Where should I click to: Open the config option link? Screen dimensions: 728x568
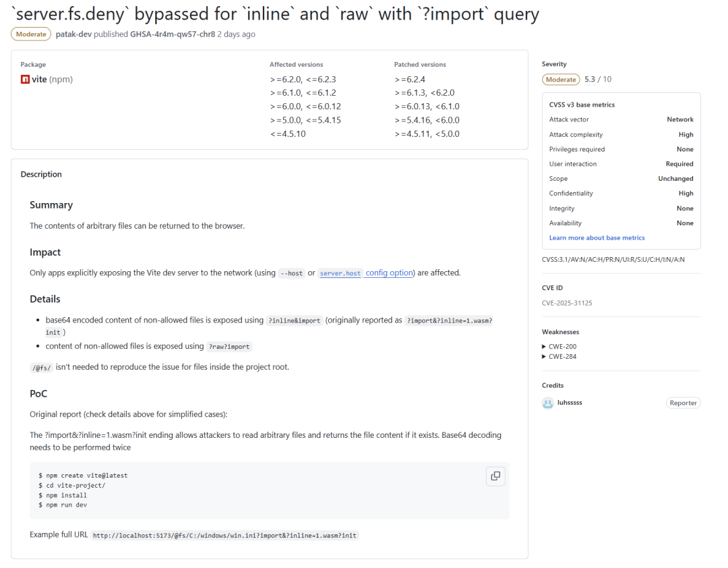389,273
